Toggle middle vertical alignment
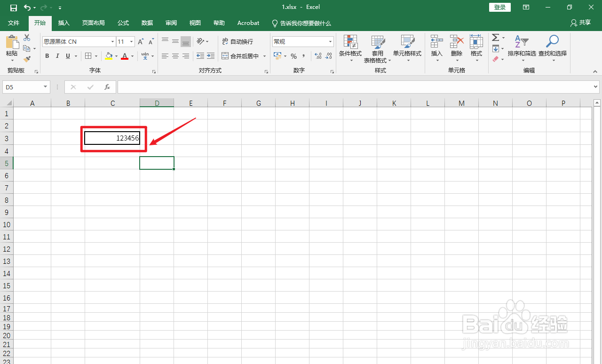 [175, 41]
